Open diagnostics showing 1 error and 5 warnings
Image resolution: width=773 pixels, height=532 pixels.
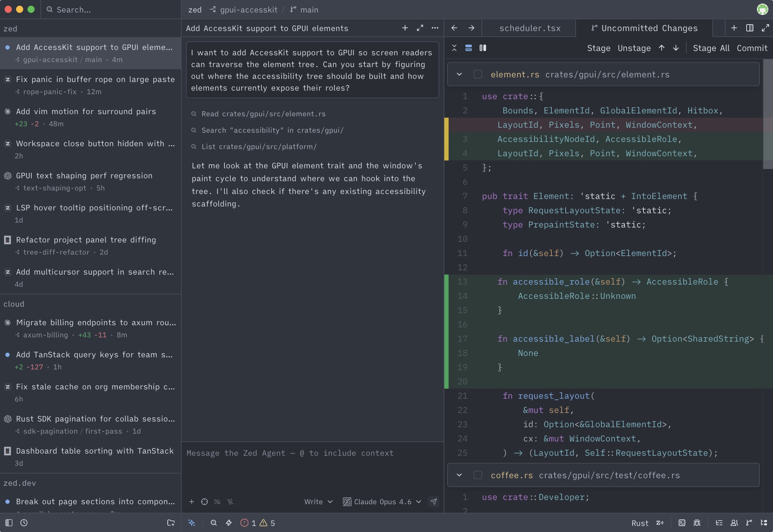tap(258, 523)
